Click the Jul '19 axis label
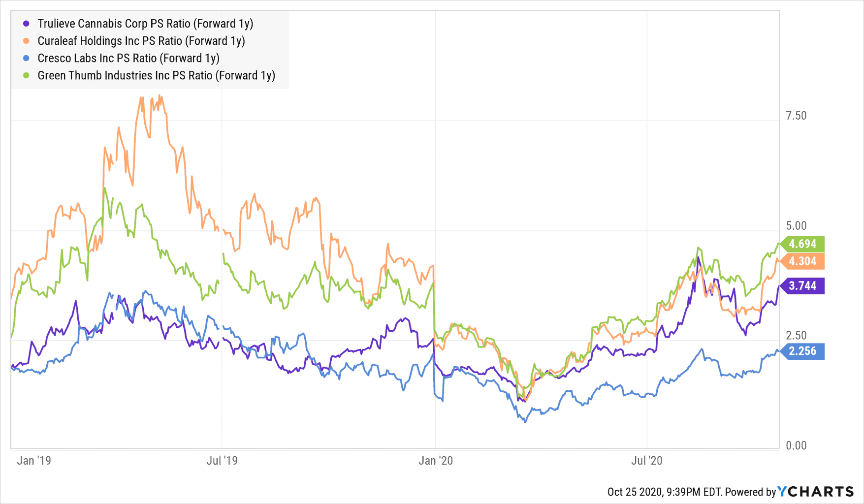This screenshot has width=864, height=504. 222,461
